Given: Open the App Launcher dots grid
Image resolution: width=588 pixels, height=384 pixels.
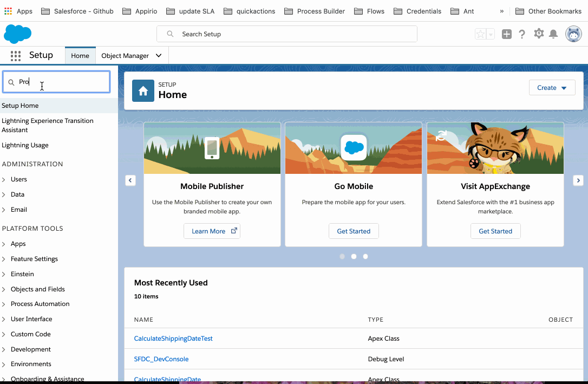Looking at the screenshot, I should tap(15, 56).
